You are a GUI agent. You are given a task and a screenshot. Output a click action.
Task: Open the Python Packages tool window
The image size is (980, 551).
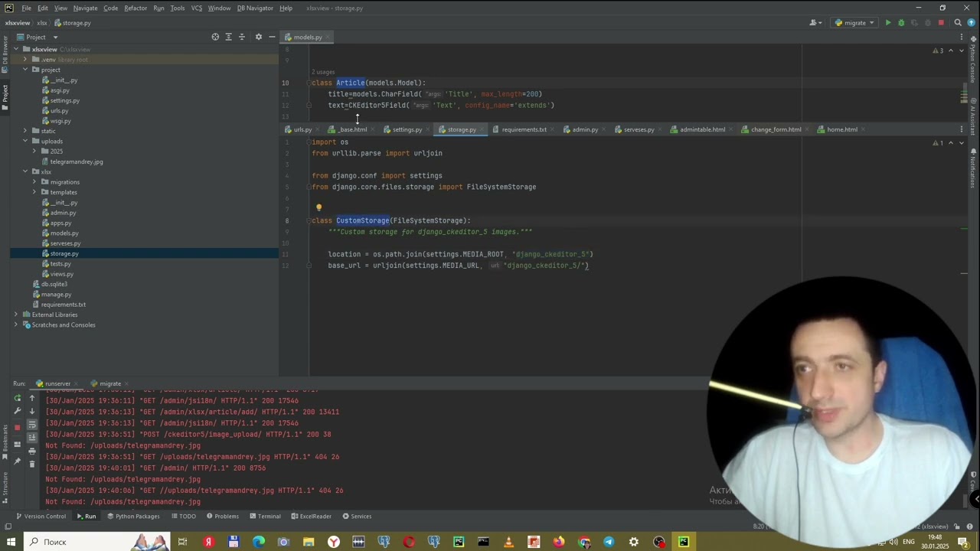(x=132, y=517)
